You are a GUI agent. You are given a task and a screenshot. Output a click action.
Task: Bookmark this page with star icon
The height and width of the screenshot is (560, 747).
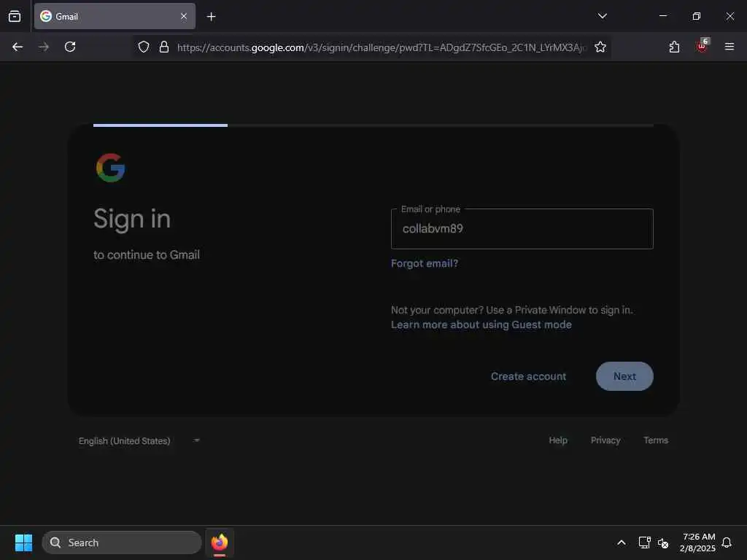point(600,47)
